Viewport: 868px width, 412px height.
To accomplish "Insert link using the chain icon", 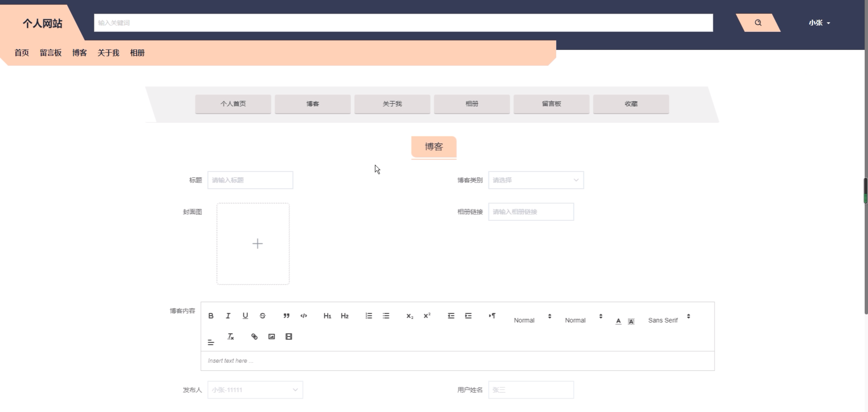I will coord(254,337).
